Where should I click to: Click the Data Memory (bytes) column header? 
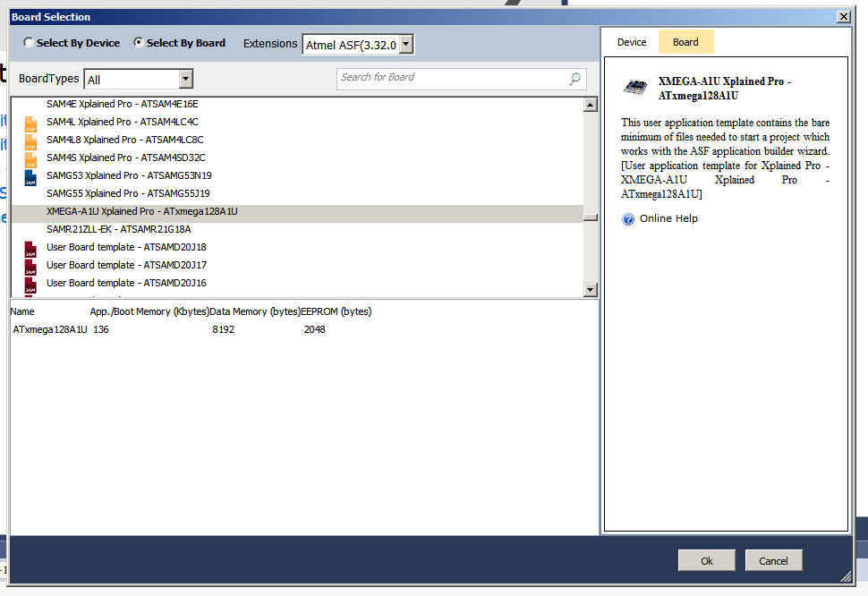pyautogui.click(x=255, y=311)
